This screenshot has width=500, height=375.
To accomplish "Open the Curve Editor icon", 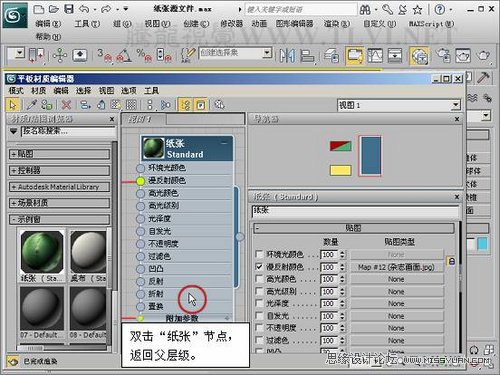I will (375, 55).
